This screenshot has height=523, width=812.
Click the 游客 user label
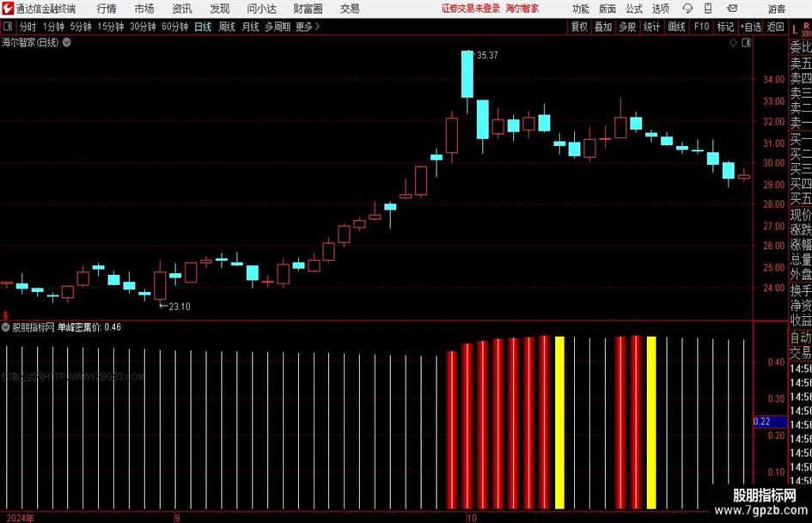(x=776, y=9)
